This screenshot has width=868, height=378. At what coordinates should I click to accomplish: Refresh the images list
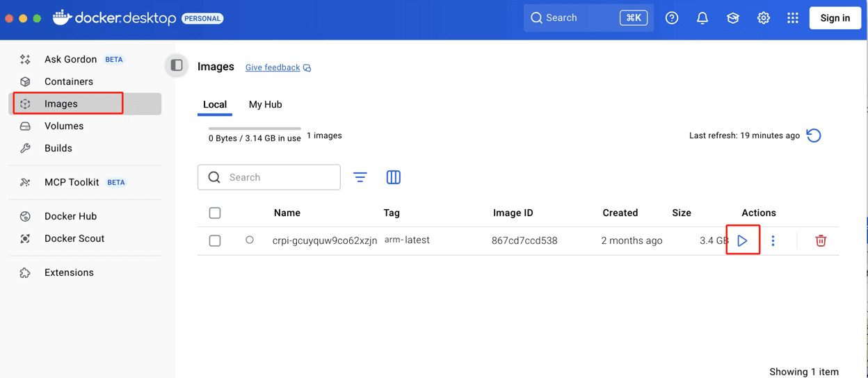[814, 135]
